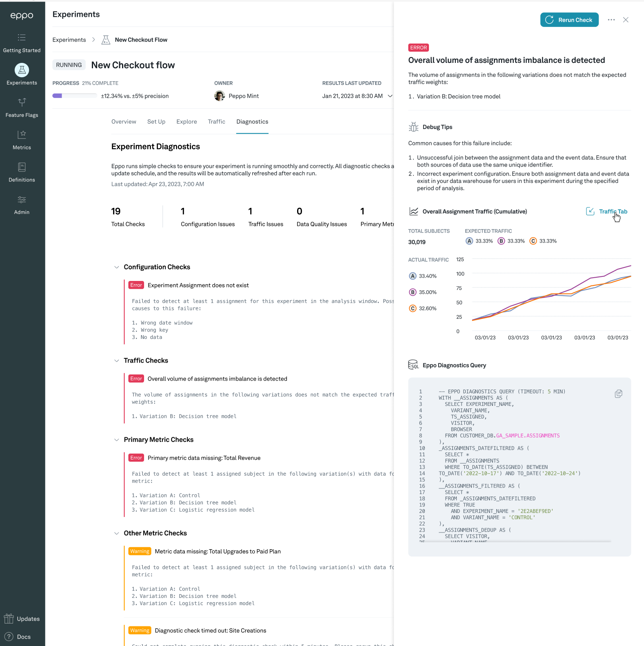Go to Metrics page
This screenshot has height=646, width=644.
(22, 140)
